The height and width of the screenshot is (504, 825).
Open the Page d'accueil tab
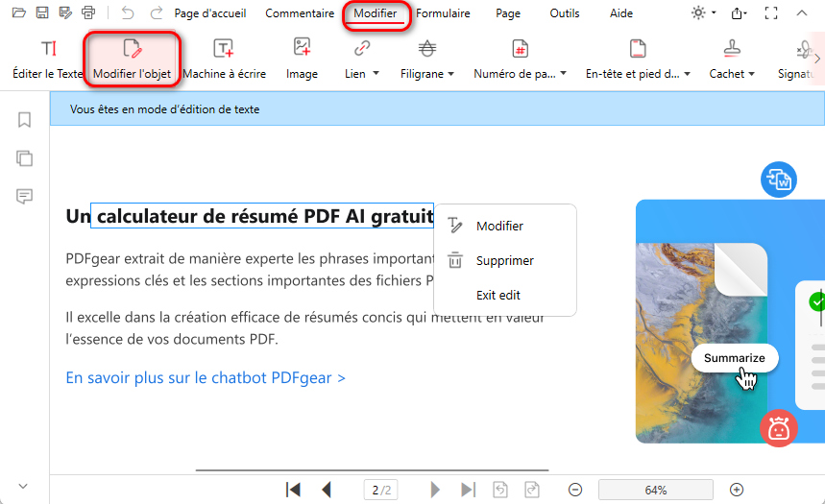tap(210, 13)
